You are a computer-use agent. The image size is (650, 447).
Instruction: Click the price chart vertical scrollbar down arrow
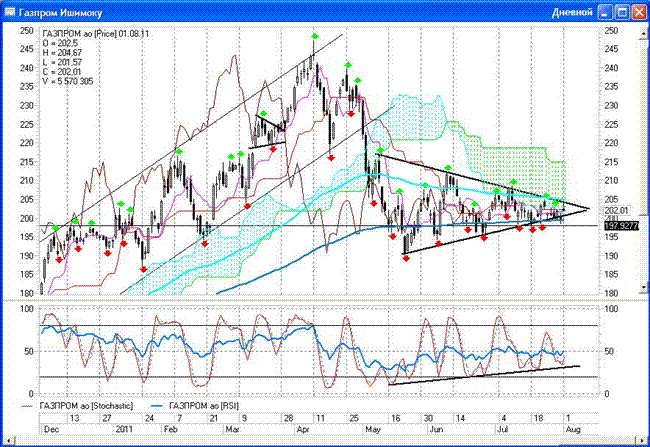coord(643,287)
